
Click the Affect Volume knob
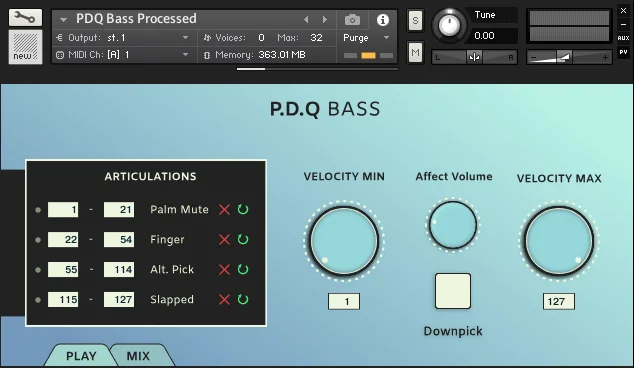[453, 225]
